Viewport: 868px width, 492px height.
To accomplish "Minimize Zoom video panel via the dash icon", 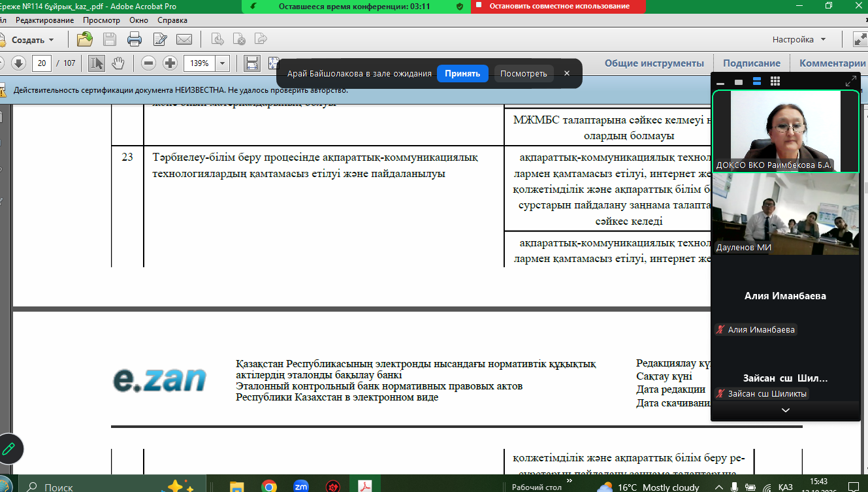I will point(720,83).
